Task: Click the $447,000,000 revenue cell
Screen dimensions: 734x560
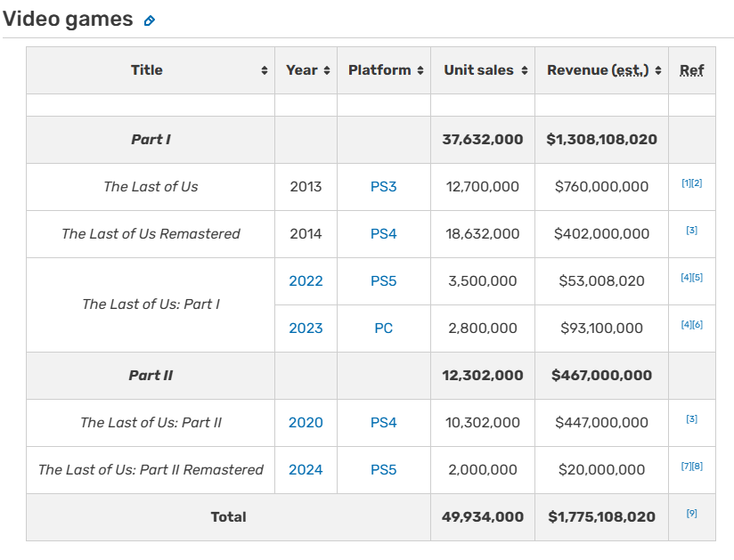Action: (601, 423)
